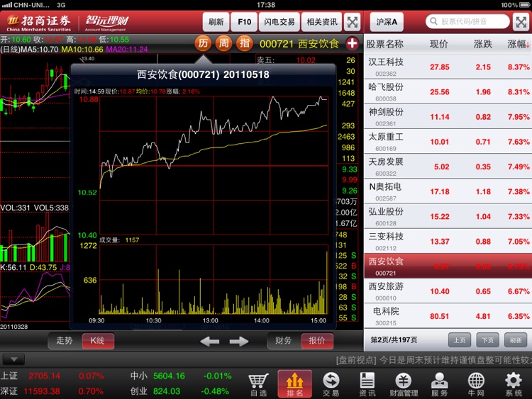Open 系统 settings gear tab

click(x=514, y=384)
